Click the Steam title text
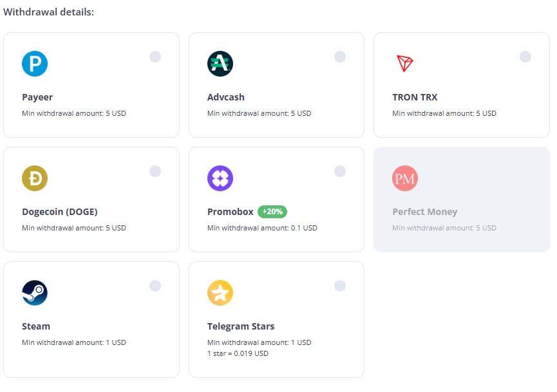557x392 pixels. click(x=36, y=326)
